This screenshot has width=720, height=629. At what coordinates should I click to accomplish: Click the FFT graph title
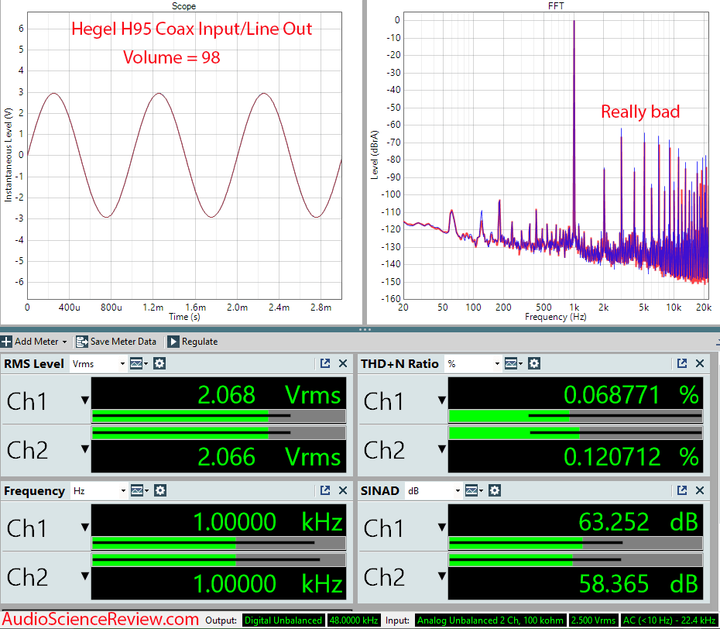pyautogui.click(x=556, y=6)
